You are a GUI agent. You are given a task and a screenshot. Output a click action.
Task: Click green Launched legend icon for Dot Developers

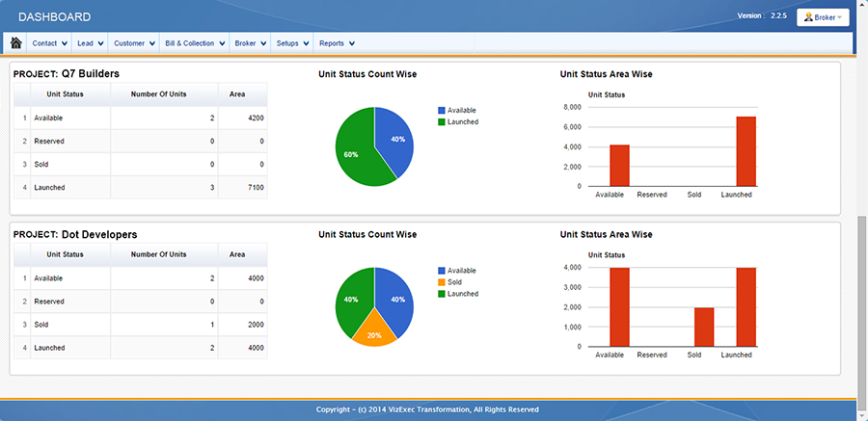442,294
